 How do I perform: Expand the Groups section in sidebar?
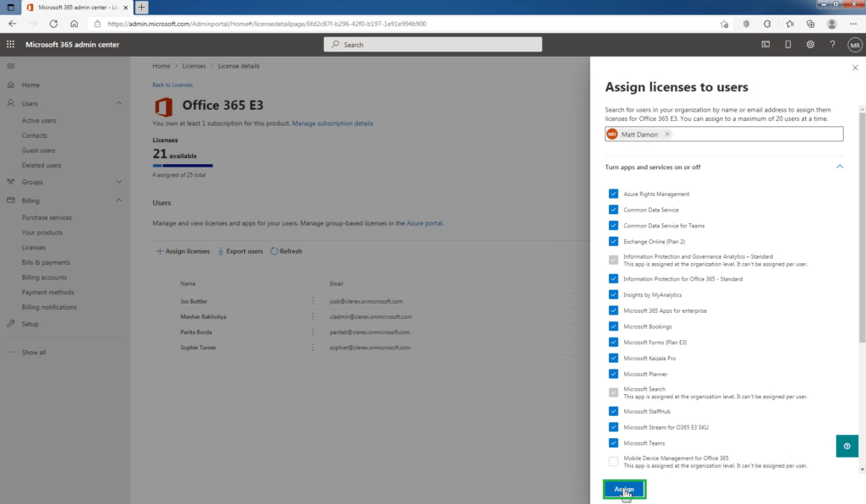pos(118,182)
